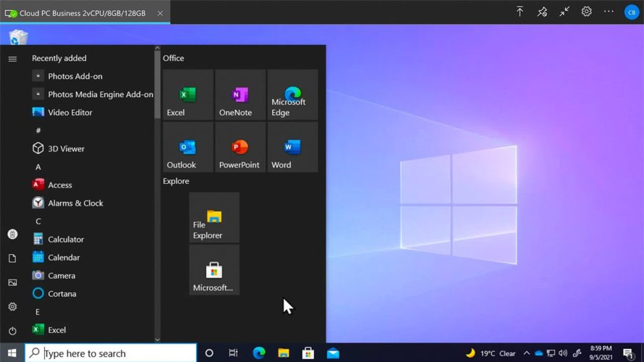This screenshot has height=362, width=644.
Task: Close the Cloud PC Business tab
Action: [160, 13]
